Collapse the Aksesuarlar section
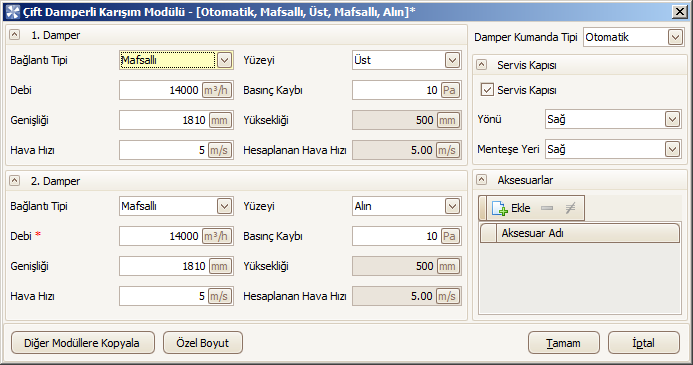Screen dimensions: 693x365 click(x=482, y=179)
